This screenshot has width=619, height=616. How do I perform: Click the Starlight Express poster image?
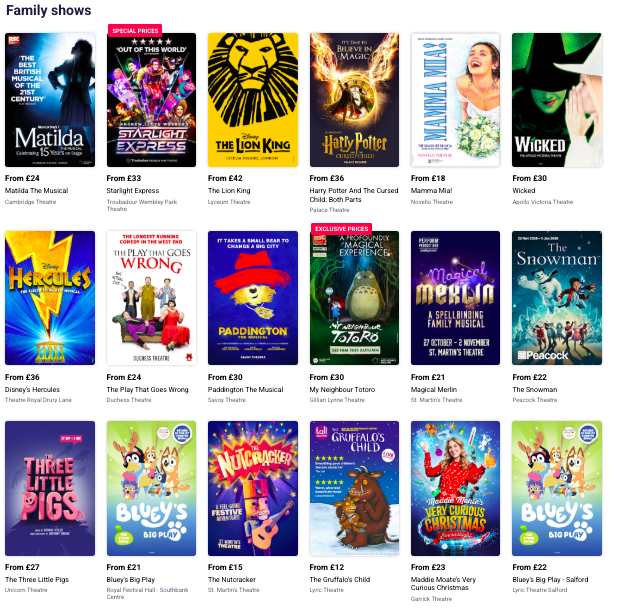(151, 100)
